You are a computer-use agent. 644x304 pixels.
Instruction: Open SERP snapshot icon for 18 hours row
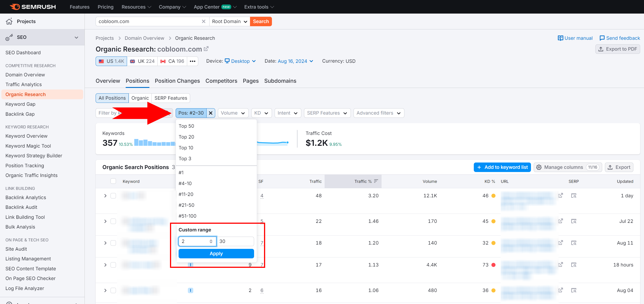coord(573,265)
